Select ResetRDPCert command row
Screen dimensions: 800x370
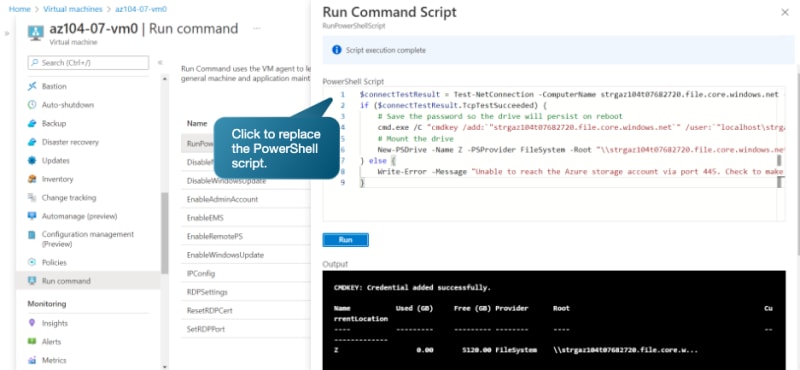tap(246, 310)
